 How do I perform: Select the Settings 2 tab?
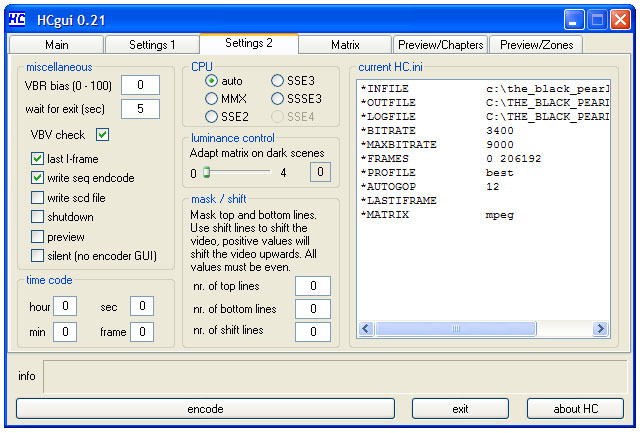249,43
